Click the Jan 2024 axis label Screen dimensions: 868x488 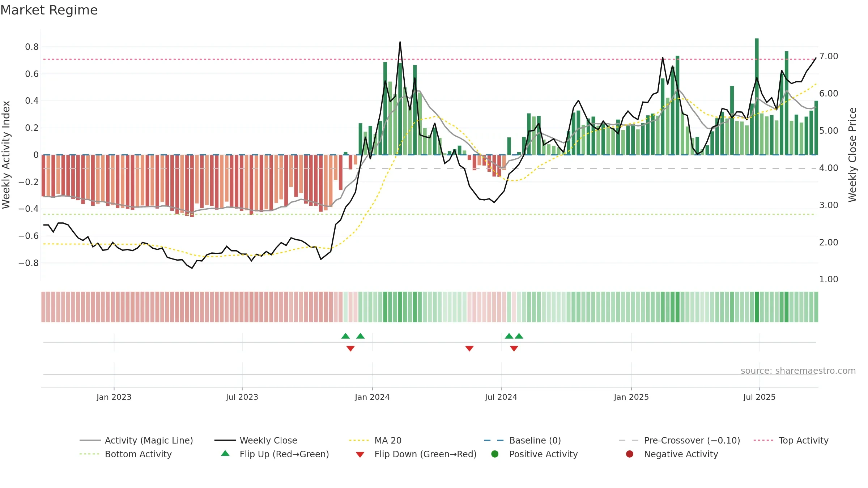tap(372, 397)
